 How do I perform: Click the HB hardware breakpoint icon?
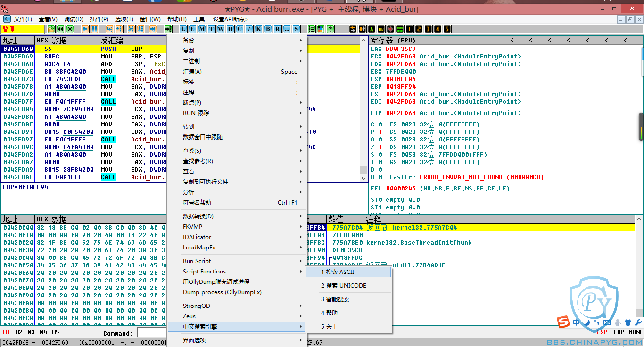(x=381, y=29)
